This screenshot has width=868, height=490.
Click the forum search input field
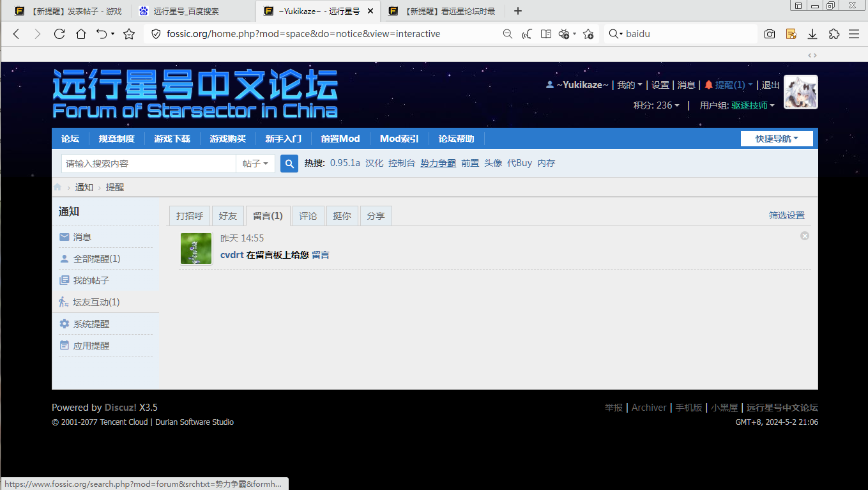coord(149,164)
